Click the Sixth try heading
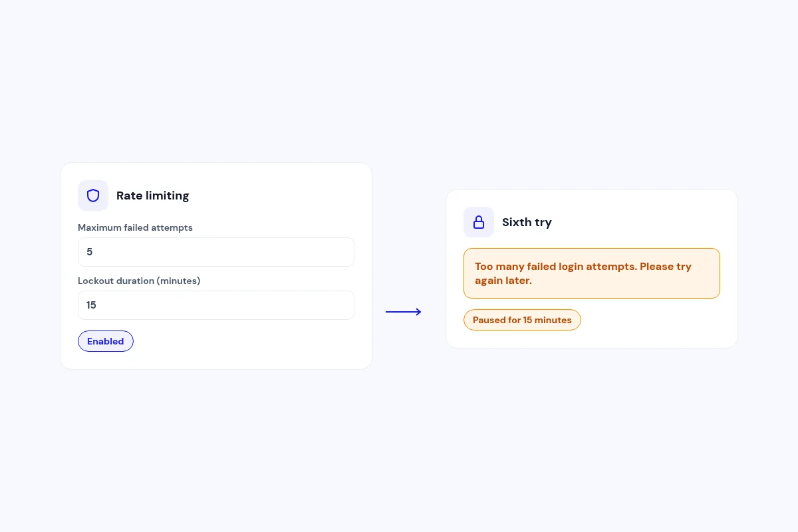The image size is (798, 532). click(x=527, y=222)
